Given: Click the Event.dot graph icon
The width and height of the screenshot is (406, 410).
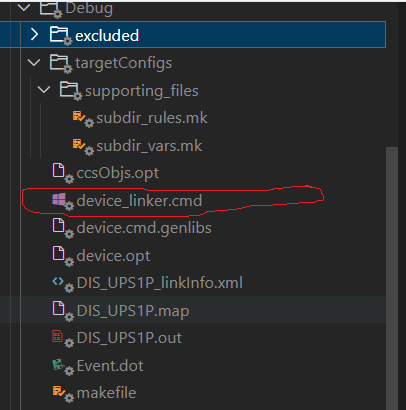Looking at the screenshot, I should pos(62,367).
